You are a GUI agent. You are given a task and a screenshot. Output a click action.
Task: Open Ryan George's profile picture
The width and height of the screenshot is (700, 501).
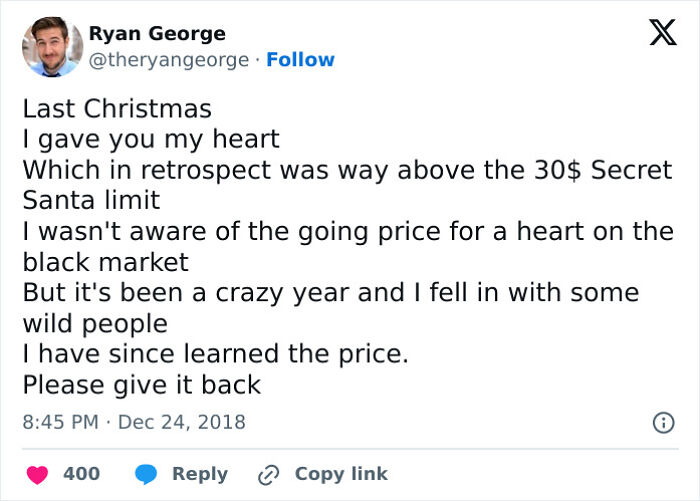point(50,46)
